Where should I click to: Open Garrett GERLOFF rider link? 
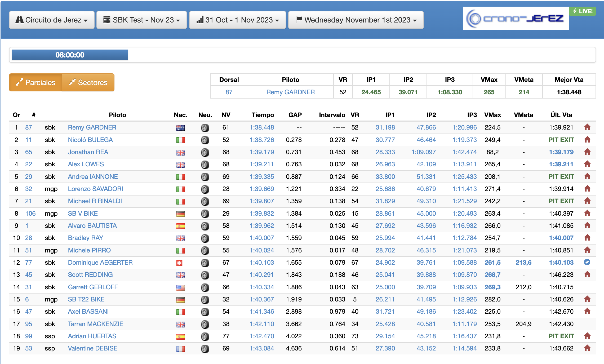click(93, 287)
